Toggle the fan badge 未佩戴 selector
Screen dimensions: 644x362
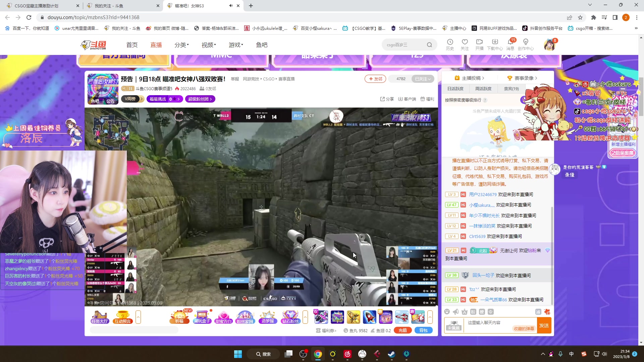click(453, 325)
